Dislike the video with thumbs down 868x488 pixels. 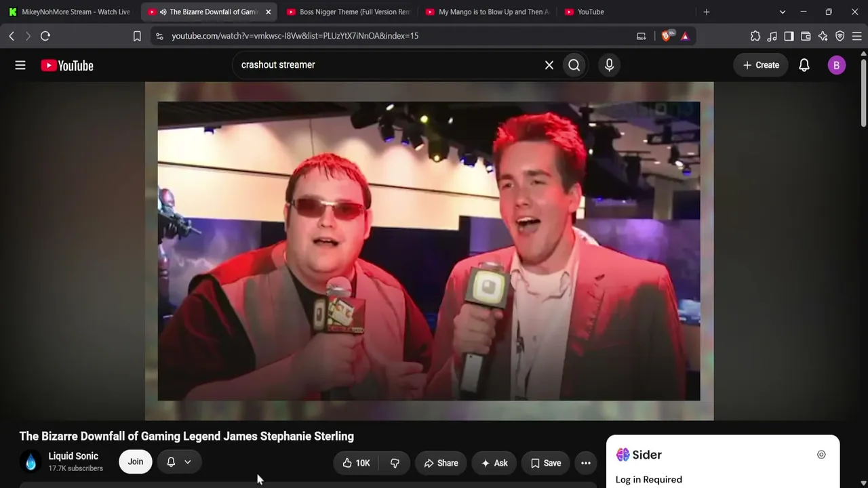click(x=395, y=463)
